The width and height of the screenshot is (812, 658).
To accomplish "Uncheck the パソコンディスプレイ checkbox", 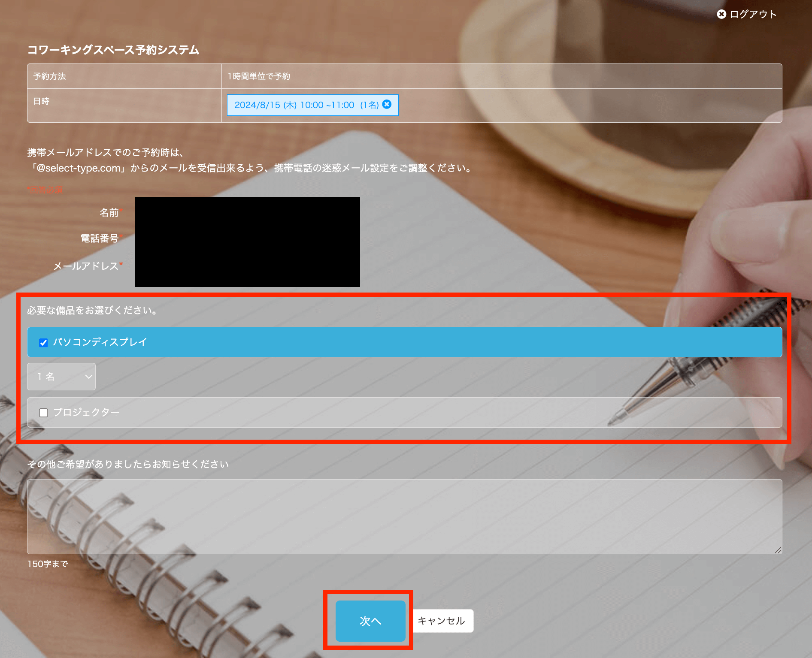I will coord(43,342).
